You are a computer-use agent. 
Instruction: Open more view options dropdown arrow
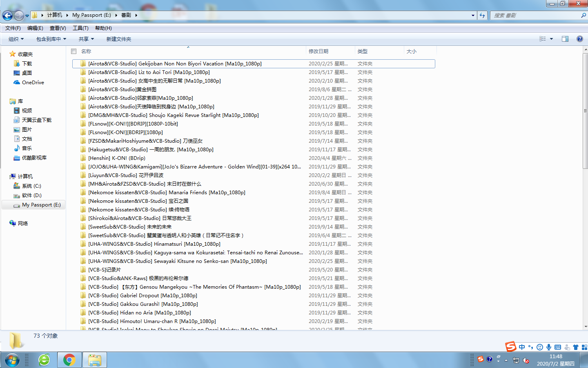pyautogui.click(x=551, y=39)
